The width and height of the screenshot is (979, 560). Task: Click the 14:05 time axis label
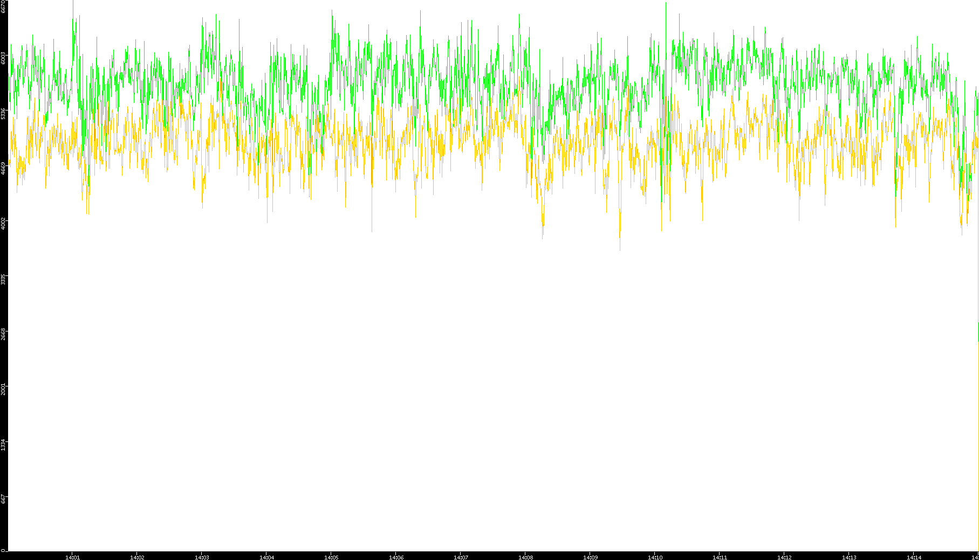click(x=331, y=557)
